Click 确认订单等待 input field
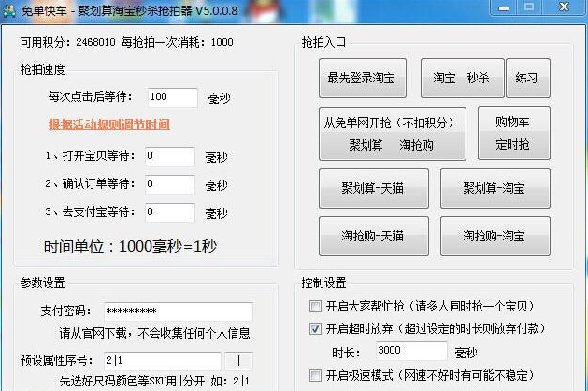The image size is (588, 391). 170,184
